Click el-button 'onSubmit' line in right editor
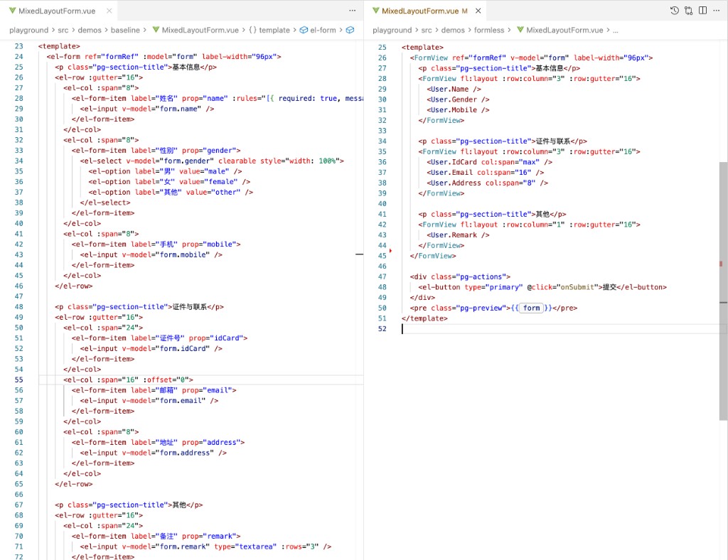Viewport: 728px width, 560px height. point(542,287)
